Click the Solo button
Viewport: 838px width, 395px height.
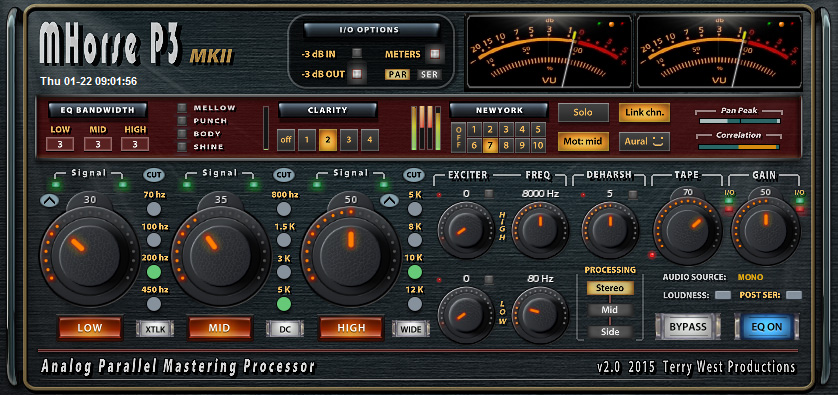click(583, 113)
